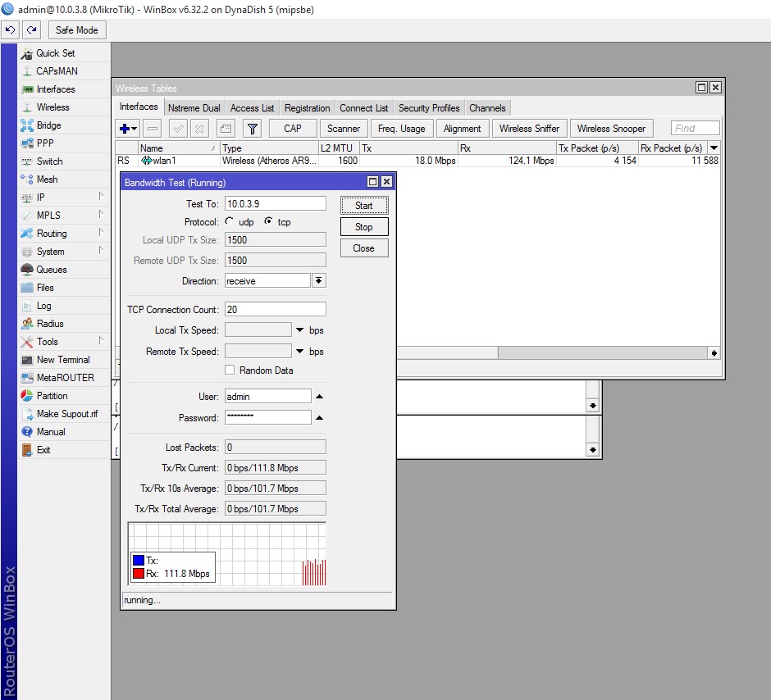Screen dimensions: 771x700
Task: Click the TCP Connection Count field
Action: point(276,309)
